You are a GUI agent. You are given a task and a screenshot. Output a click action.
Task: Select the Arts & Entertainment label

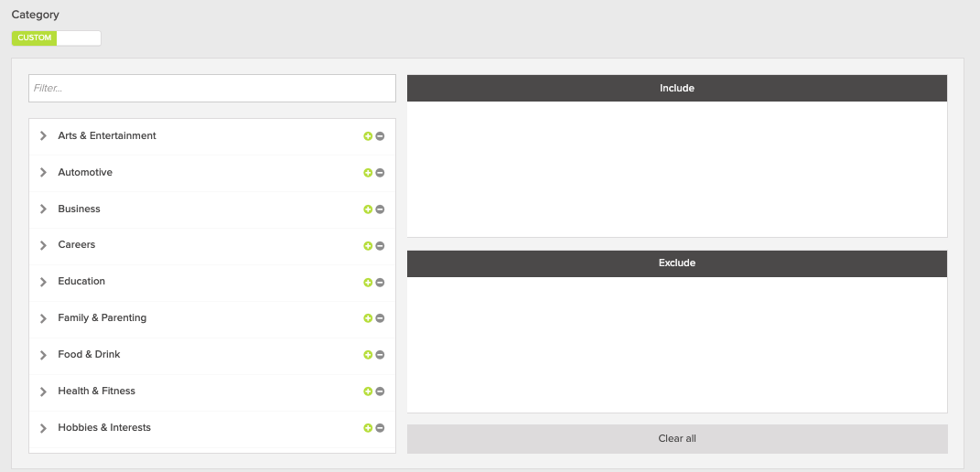(107, 135)
